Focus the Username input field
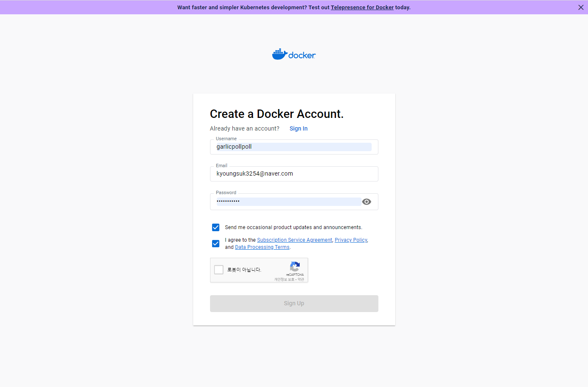This screenshot has width=588, height=387. click(294, 147)
